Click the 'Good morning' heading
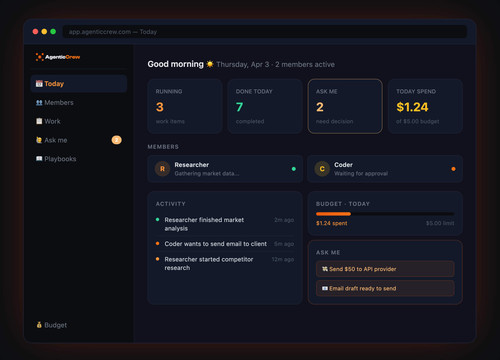 (x=175, y=64)
